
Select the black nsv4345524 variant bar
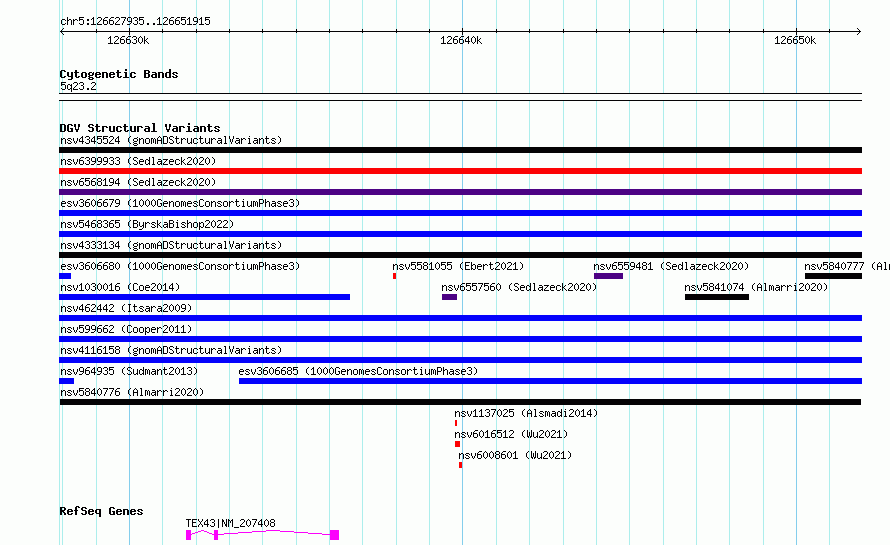coord(460,150)
